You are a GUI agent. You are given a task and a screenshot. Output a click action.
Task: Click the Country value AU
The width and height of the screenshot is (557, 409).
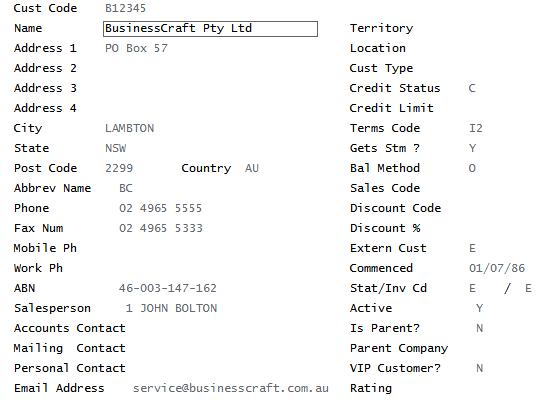252,168
